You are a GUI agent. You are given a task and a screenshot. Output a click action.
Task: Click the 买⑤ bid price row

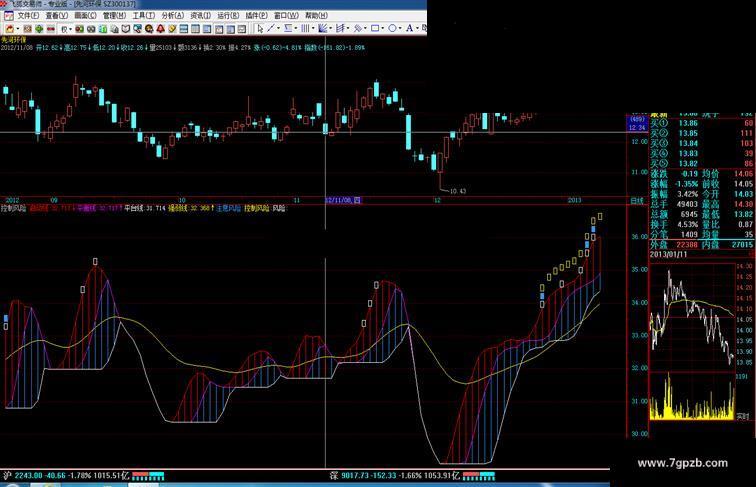coord(702,163)
